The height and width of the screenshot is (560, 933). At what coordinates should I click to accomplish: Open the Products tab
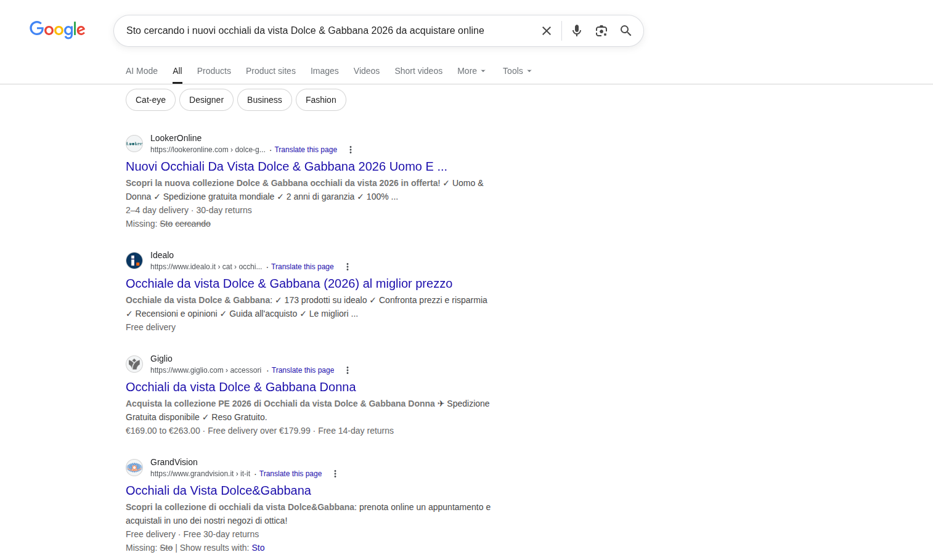tap(214, 71)
